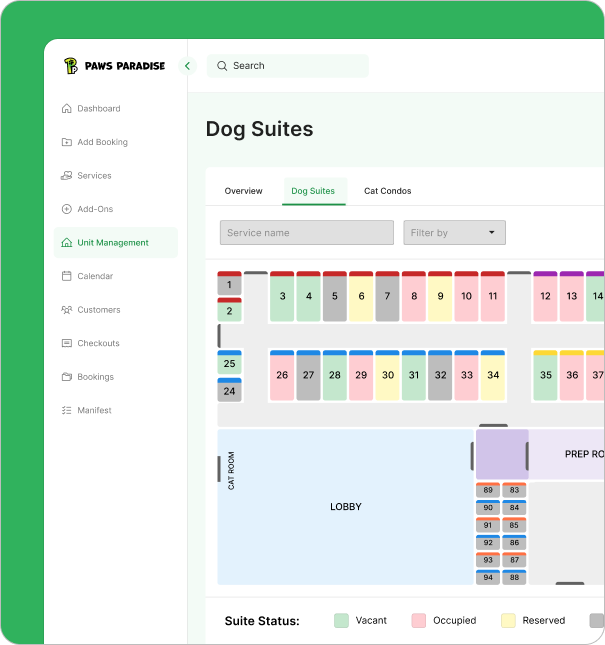Select small unit 94

coord(488,577)
